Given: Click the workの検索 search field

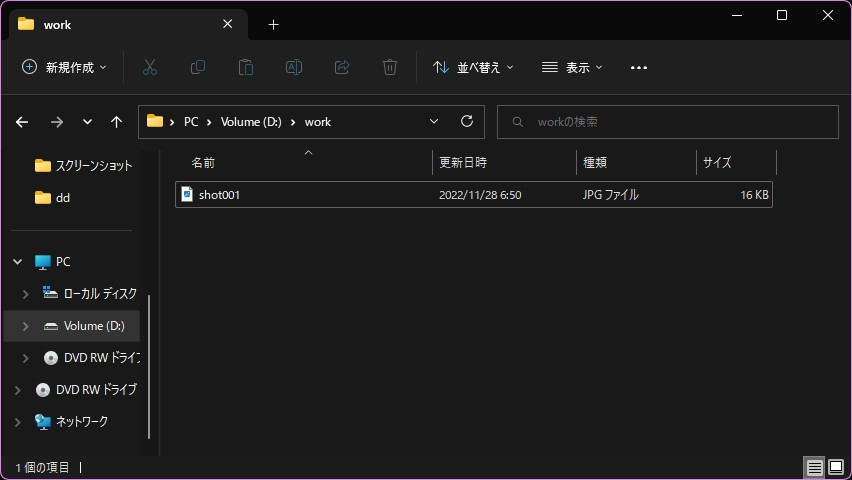Looking at the screenshot, I should (668, 122).
